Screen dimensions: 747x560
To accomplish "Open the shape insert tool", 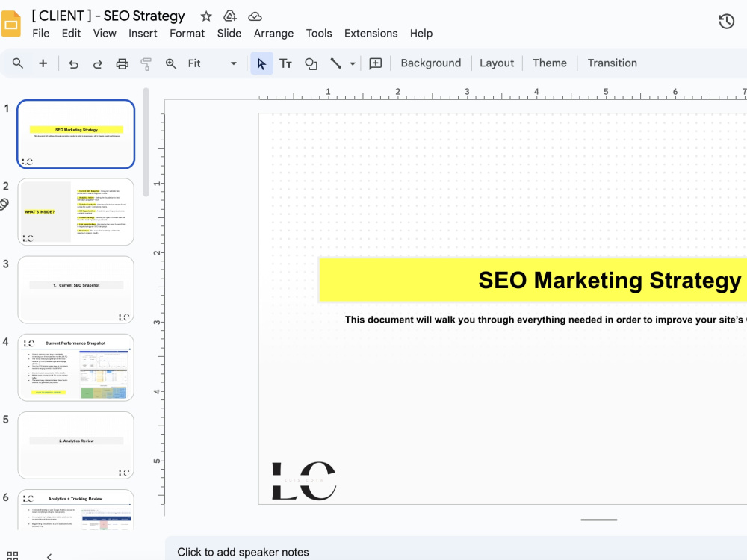I will coord(311,63).
